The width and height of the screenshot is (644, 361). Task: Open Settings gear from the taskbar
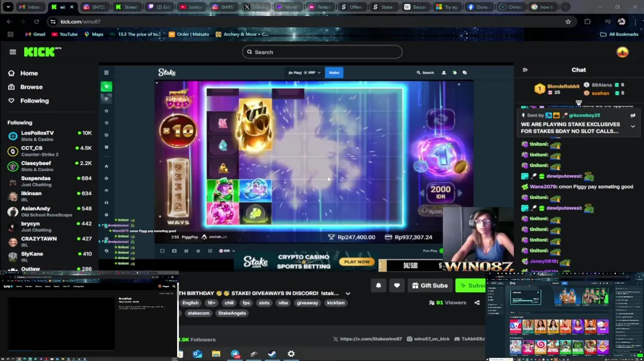pos(291,354)
